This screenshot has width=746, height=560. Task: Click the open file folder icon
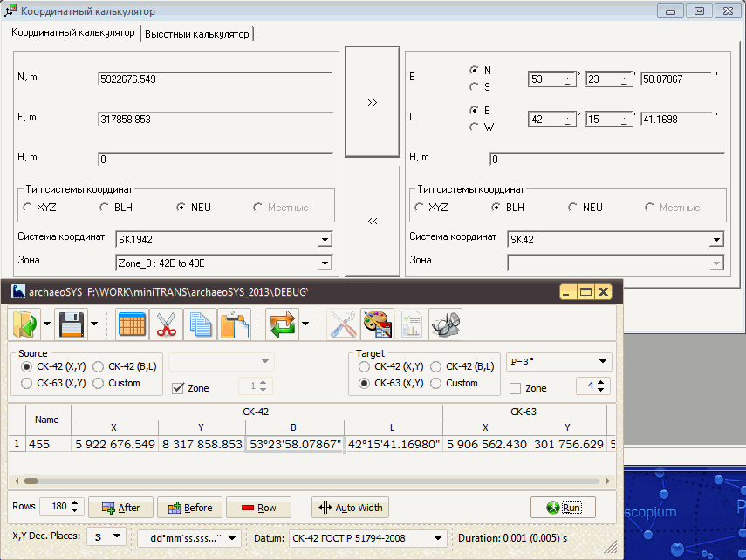click(23, 324)
